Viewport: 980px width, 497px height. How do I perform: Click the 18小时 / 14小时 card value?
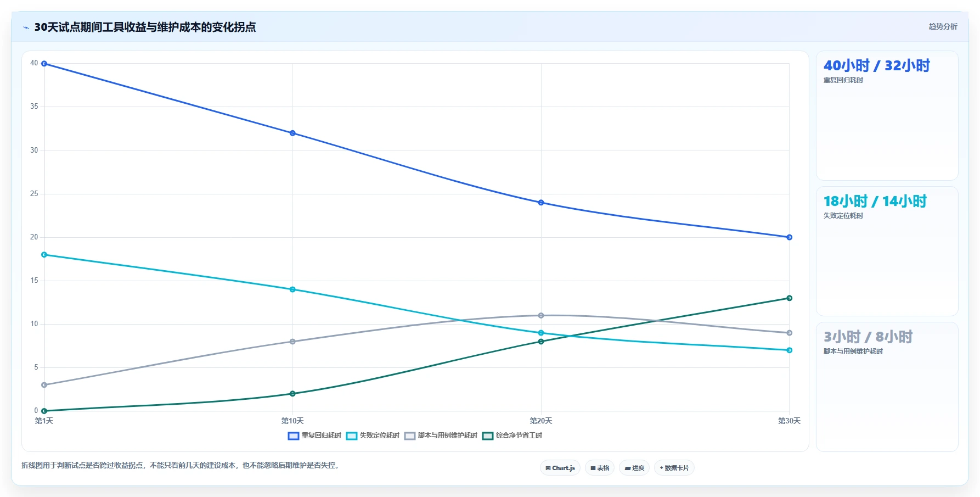coord(875,202)
